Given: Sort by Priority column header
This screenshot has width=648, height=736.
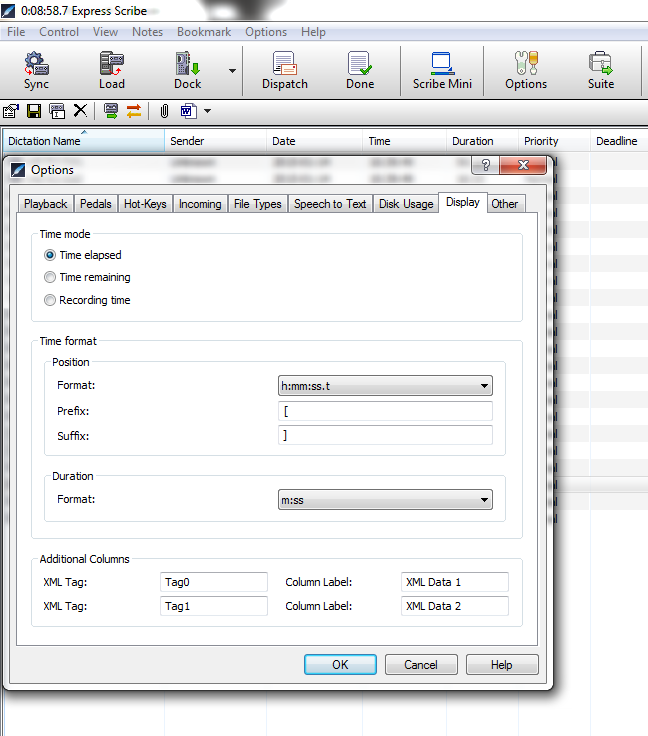Looking at the screenshot, I should coord(554,141).
